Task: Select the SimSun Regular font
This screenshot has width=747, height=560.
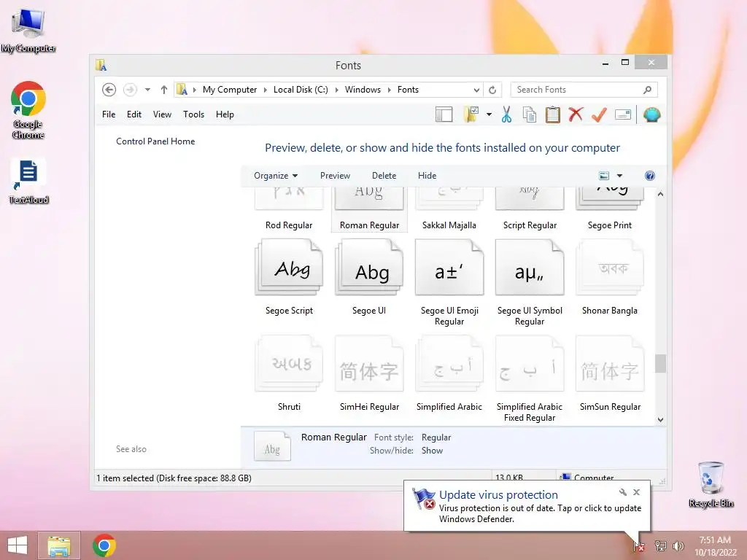Action: 610,374
